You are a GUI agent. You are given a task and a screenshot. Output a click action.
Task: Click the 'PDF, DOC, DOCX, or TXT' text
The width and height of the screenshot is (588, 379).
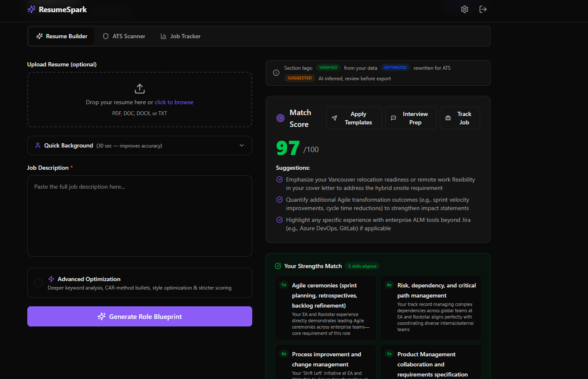(140, 113)
